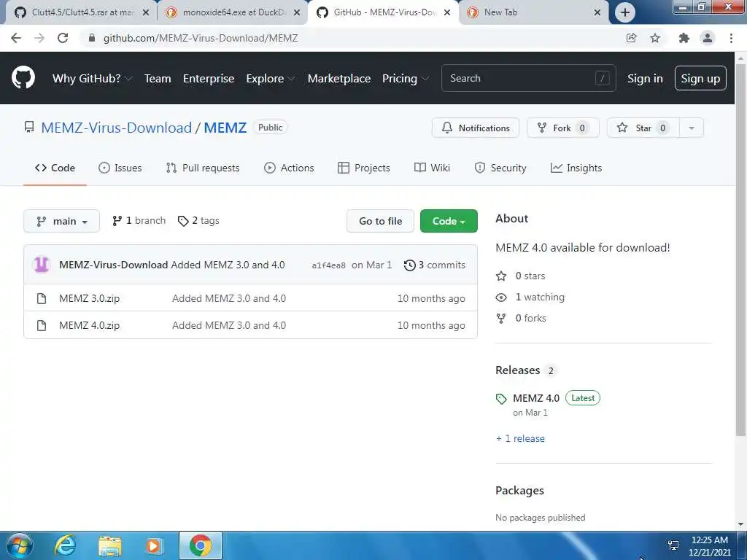Screen dimensions: 747x560
Task: Close the monoxide64.exe tab
Action: (x=297, y=12)
